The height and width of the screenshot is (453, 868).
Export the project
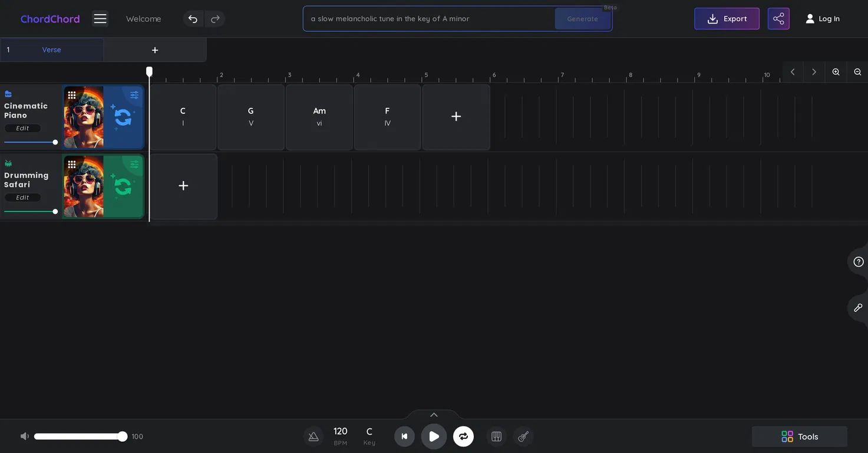click(727, 19)
